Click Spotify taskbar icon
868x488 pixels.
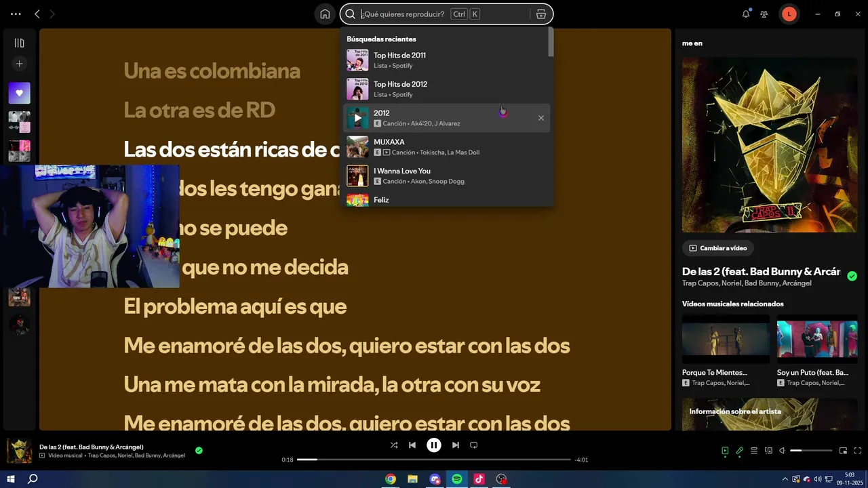[x=457, y=479]
